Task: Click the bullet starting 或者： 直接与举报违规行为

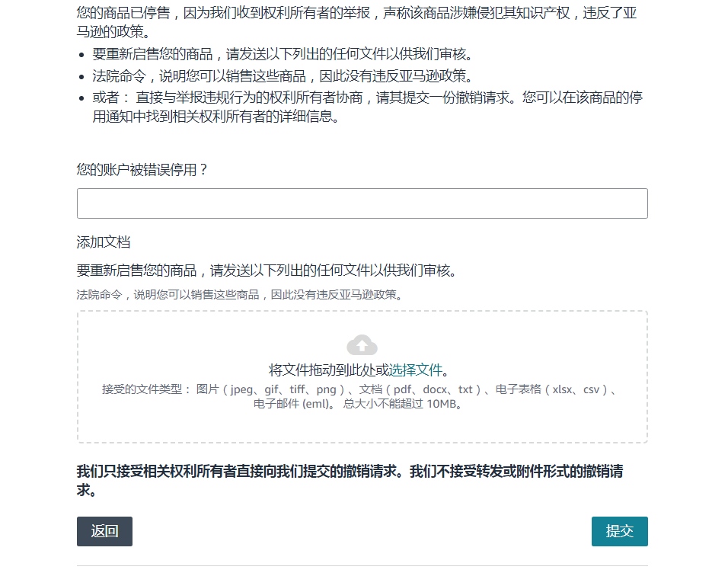Action: pyautogui.click(x=367, y=107)
